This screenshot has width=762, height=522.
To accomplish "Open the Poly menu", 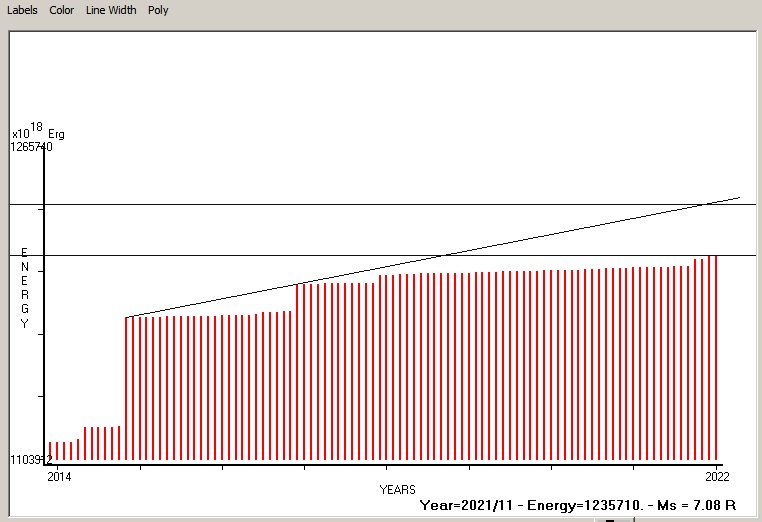I will click(x=158, y=10).
